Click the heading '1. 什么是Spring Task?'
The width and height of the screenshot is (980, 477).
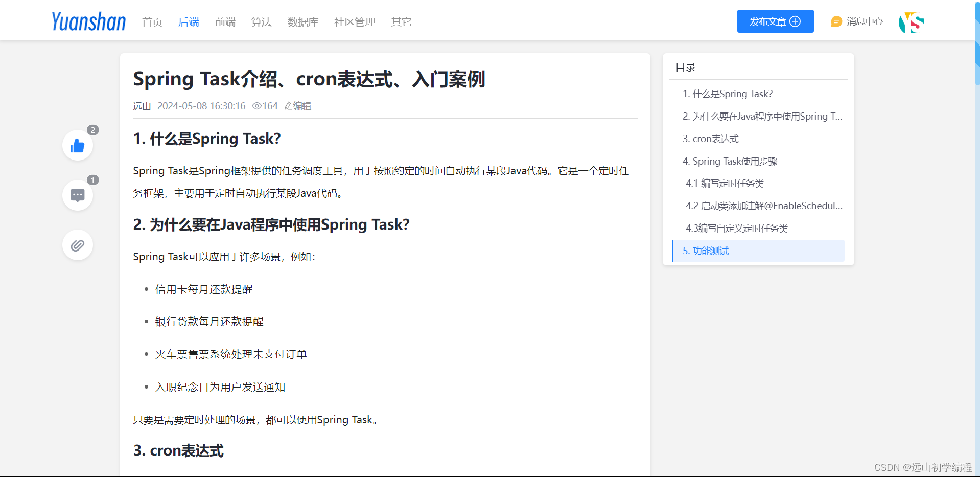pos(207,139)
